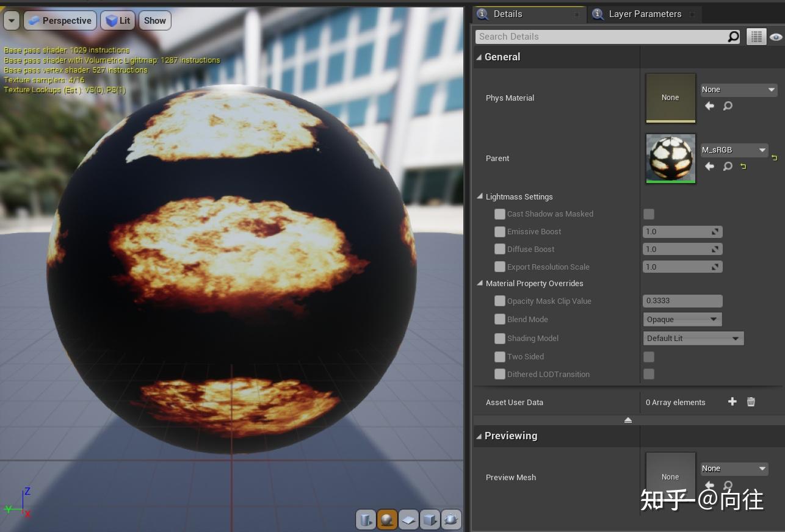Image resolution: width=785 pixels, height=532 pixels.
Task: Open viewport options dropdown arrow
Action: (12, 20)
